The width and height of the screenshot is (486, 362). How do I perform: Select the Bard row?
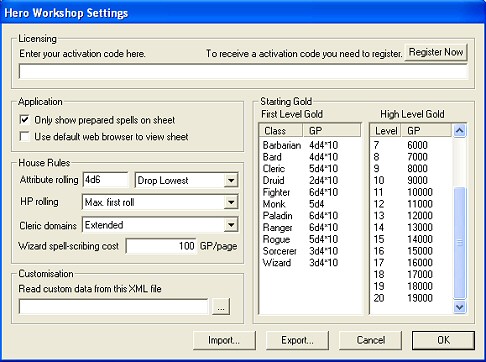[310, 157]
